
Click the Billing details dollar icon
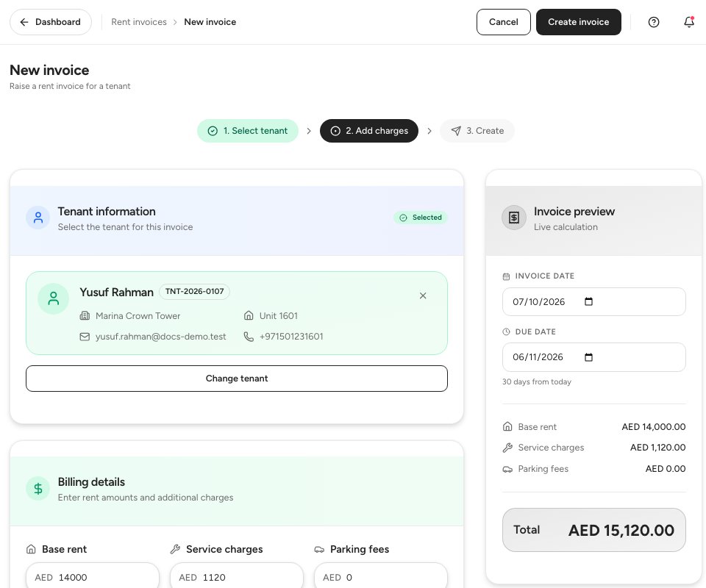(x=38, y=489)
